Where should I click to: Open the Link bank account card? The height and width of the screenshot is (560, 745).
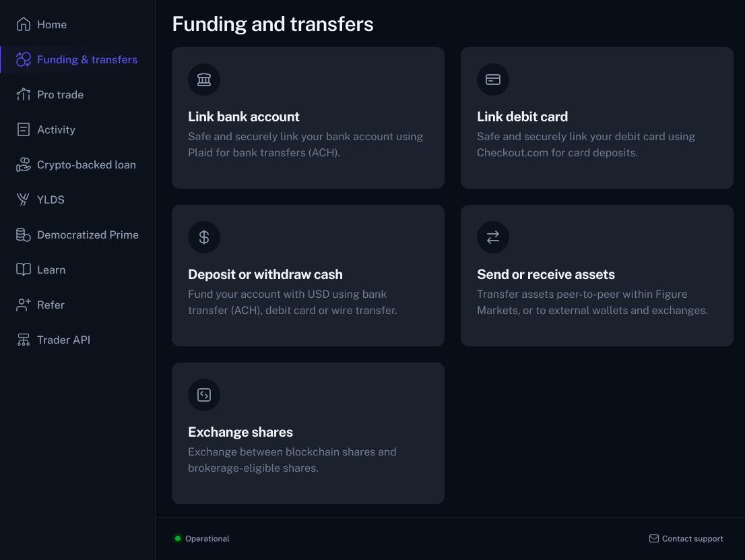[308, 118]
